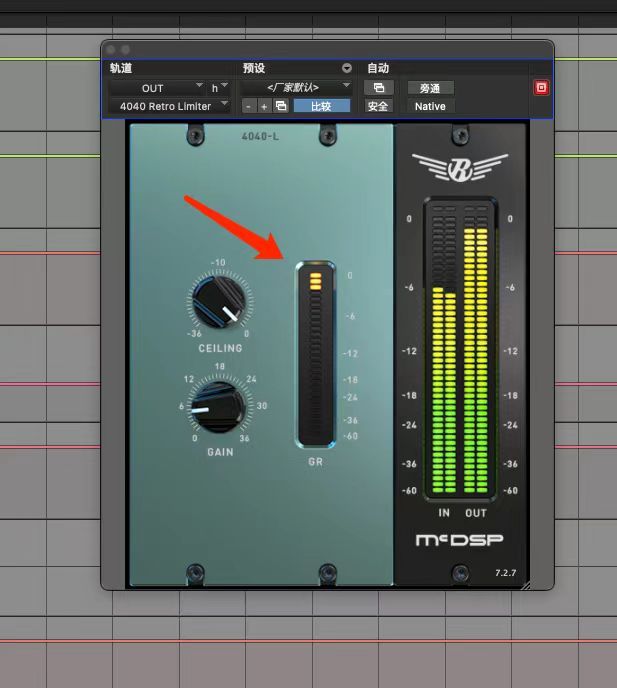Select the next preset with plus button
617x688 pixels.
[264, 106]
